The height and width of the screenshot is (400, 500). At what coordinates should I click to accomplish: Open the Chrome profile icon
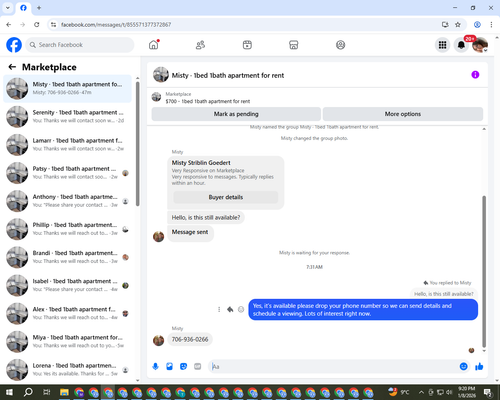pyautogui.click(x=477, y=25)
